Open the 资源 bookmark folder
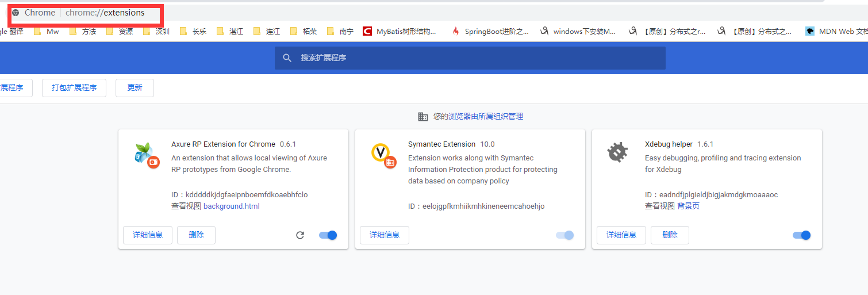This screenshot has height=295, width=868. coord(120,31)
